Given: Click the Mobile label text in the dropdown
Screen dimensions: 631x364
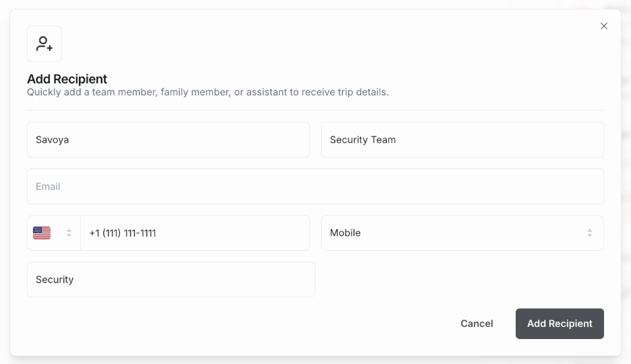Looking at the screenshot, I should coord(345,233).
